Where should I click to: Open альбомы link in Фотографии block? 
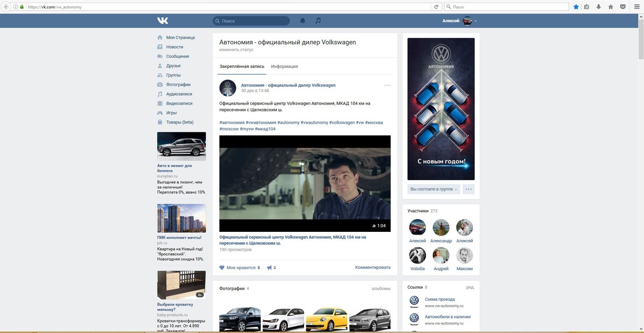tap(381, 289)
